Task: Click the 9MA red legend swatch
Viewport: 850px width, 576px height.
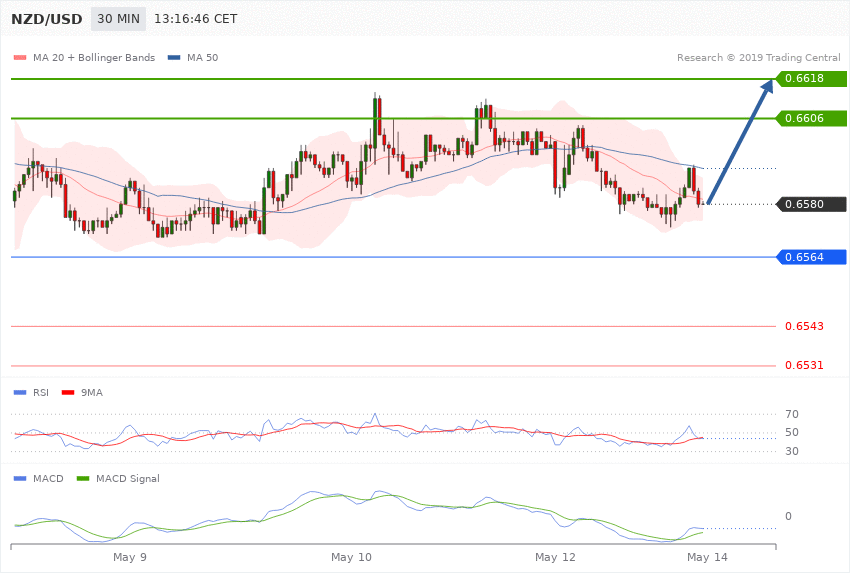Action: click(68, 392)
